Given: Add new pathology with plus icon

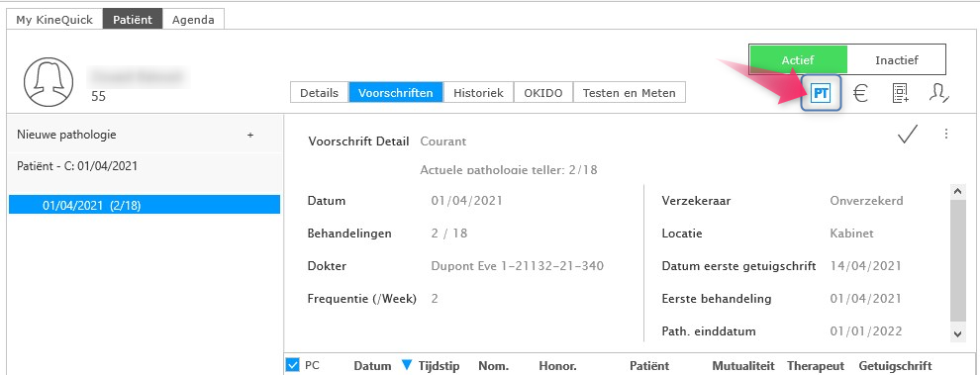Looking at the screenshot, I should tap(250, 135).
